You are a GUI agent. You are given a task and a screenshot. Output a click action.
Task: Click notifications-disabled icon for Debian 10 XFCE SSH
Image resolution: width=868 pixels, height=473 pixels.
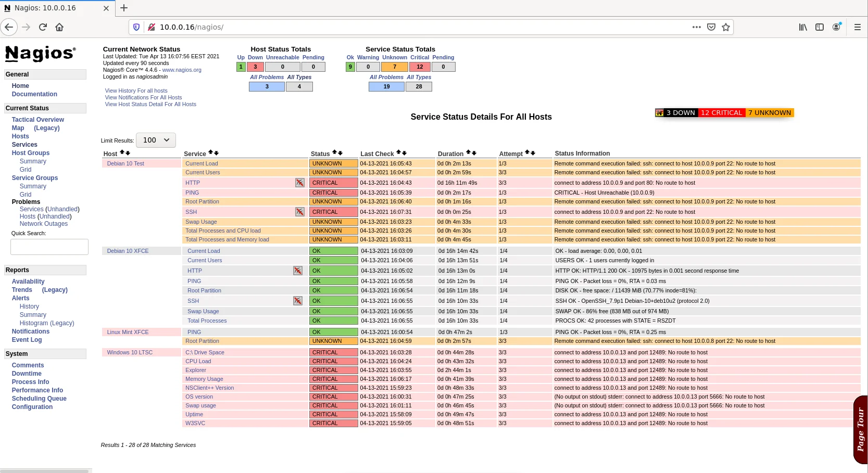click(x=298, y=301)
